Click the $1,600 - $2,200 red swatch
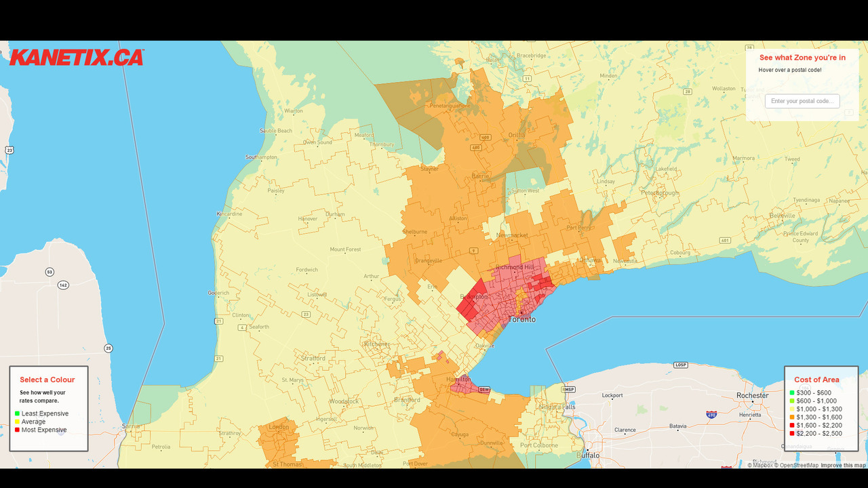The height and width of the screenshot is (488, 868). (792, 425)
